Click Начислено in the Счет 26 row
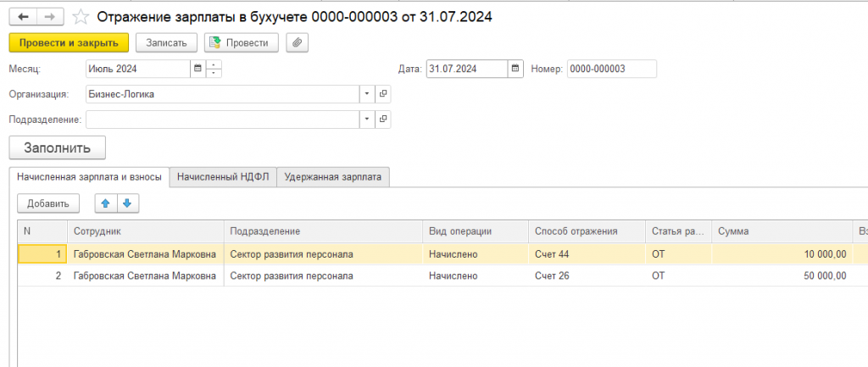The height and width of the screenshot is (367, 868). 476,275
